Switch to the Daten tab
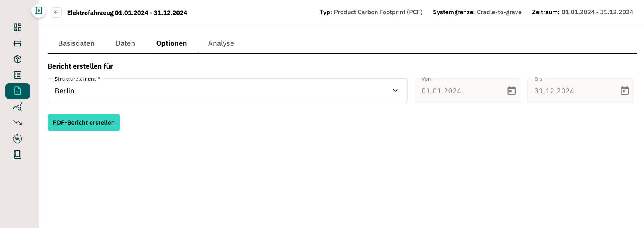 [125, 43]
